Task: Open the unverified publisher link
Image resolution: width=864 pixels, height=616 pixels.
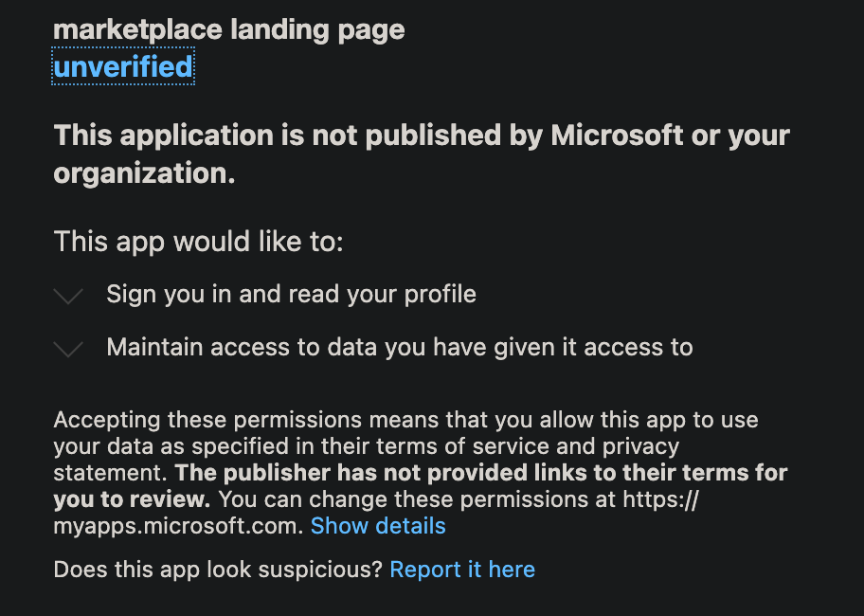Action: (x=123, y=67)
